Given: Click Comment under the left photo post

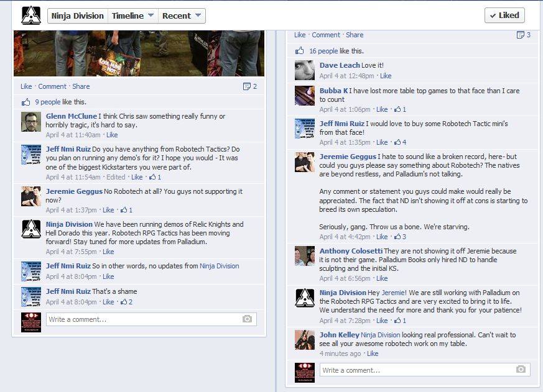Looking at the screenshot, I should [52, 86].
